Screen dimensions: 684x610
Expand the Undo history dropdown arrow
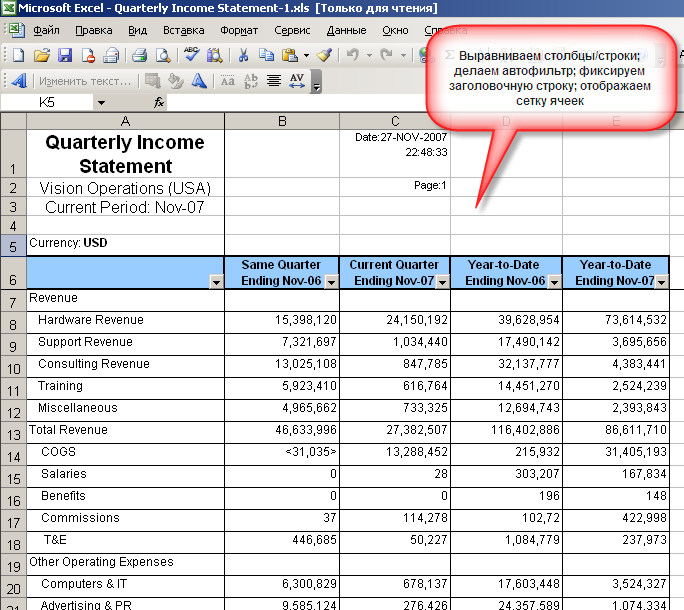click(x=369, y=56)
